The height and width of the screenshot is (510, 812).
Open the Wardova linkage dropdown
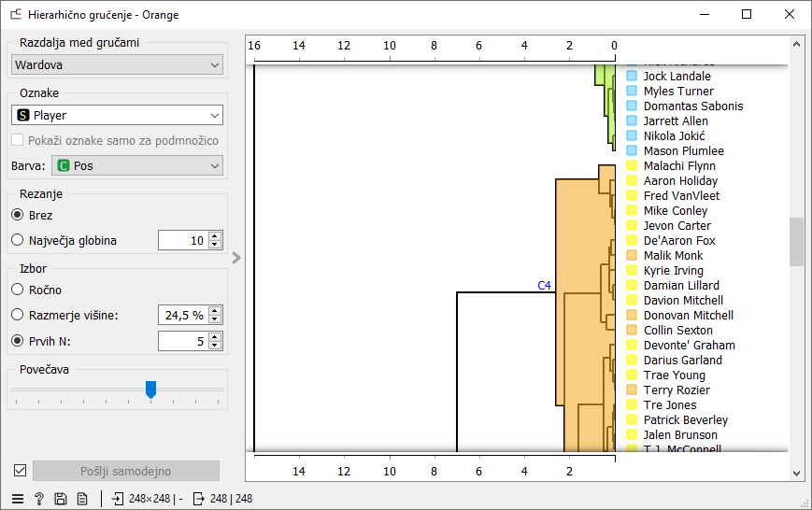[x=117, y=64]
